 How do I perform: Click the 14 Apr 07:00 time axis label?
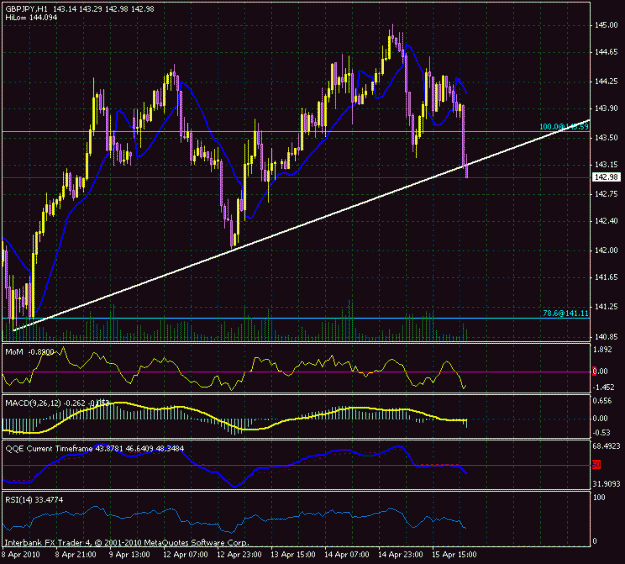pos(347,554)
